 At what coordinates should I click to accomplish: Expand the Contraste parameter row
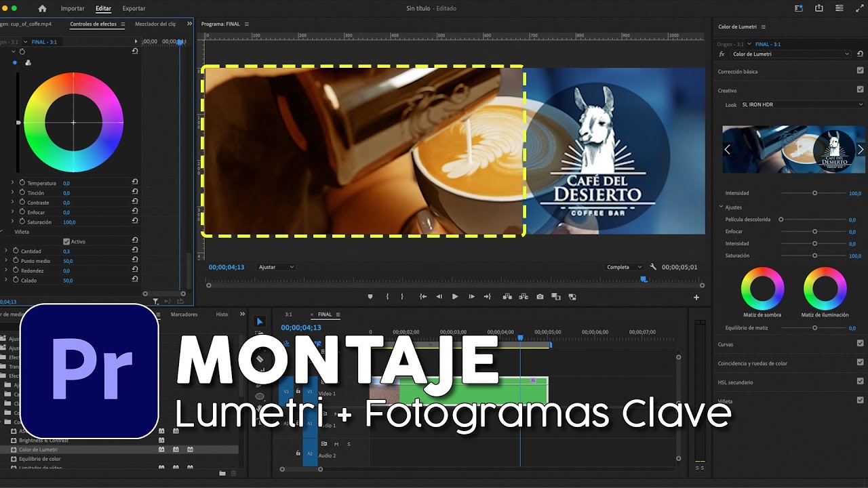[12, 202]
